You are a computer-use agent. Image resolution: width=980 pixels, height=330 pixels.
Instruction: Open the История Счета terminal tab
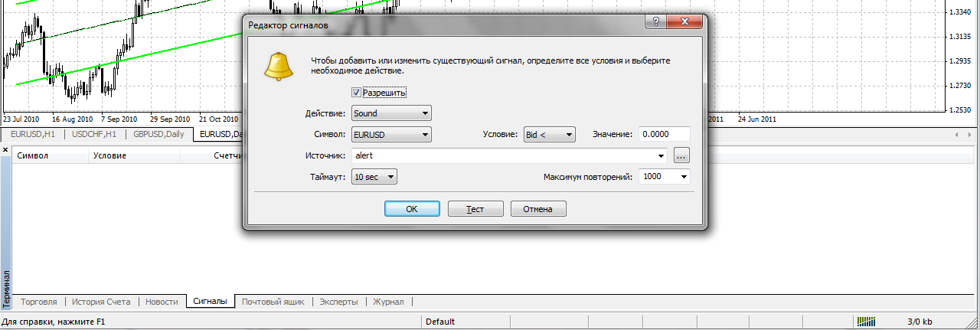(x=103, y=302)
